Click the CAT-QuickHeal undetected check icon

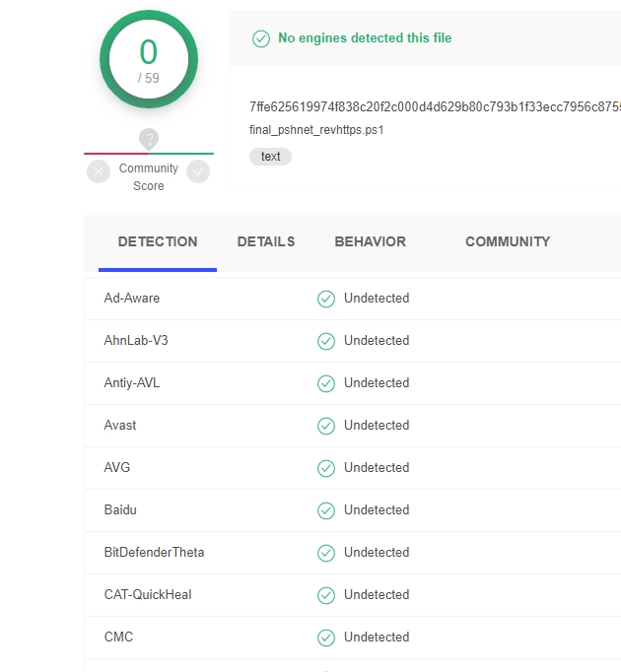(x=326, y=595)
